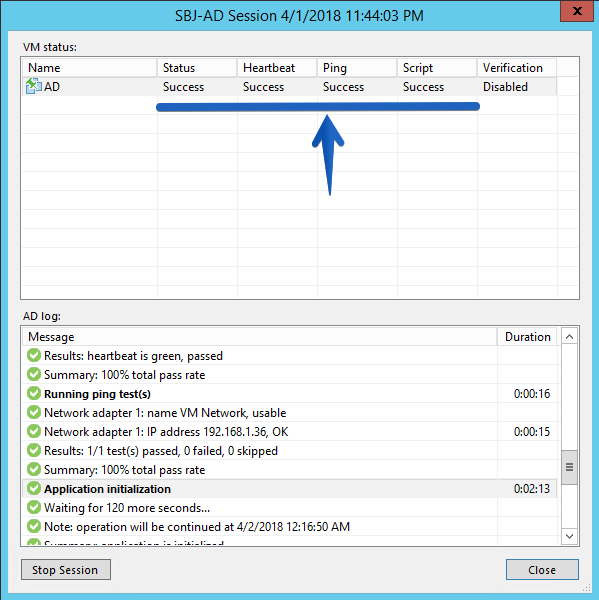This screenshot has width=599, height=600.
Task: Click green check next to IP address 192.168.1.36 line
Action: pyautogui.click(x=34, y=432)
